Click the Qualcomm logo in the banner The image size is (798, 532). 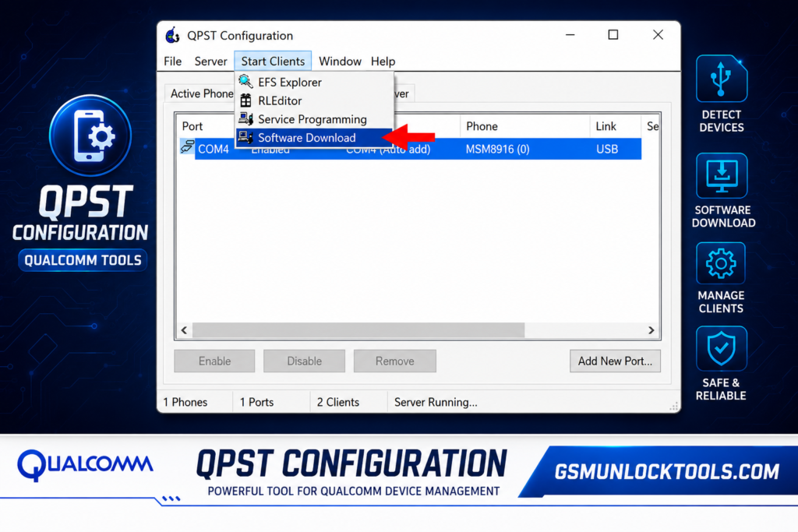(x=85, y=465)
